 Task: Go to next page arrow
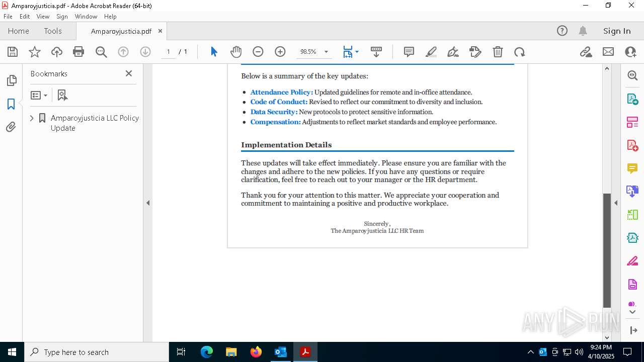[145, 52]
